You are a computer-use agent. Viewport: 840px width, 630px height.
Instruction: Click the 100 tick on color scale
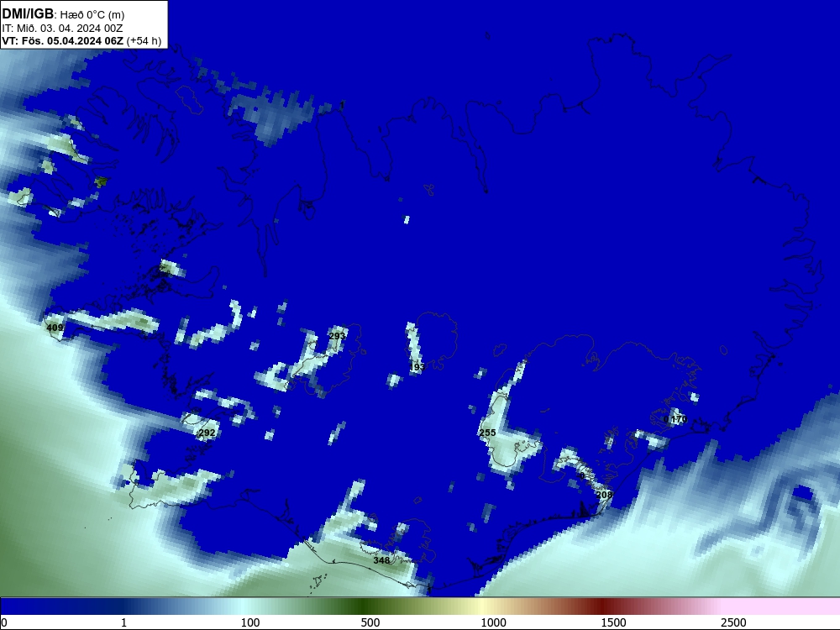pos(250,622)
